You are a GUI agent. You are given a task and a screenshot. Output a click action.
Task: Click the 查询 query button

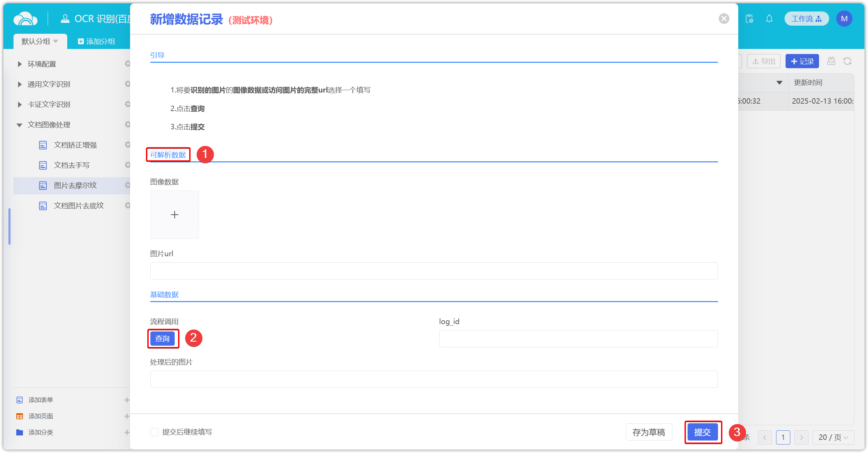pos(163,339)
